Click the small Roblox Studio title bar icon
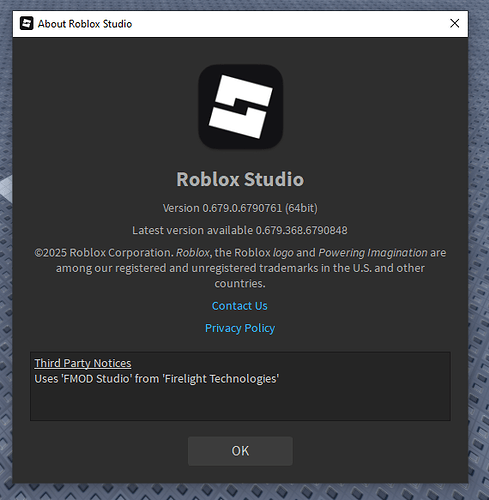This screenshot has width=489, height=500. pyautogui.click(x=26, y=24)
